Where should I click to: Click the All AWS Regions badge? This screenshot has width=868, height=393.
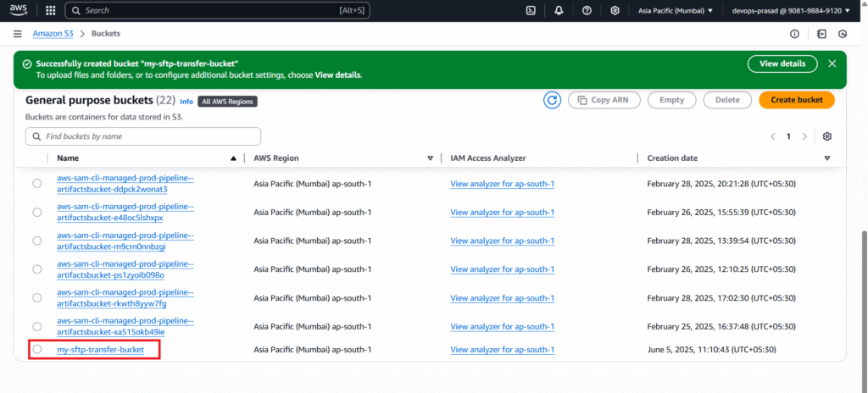[x=227, y=102]
